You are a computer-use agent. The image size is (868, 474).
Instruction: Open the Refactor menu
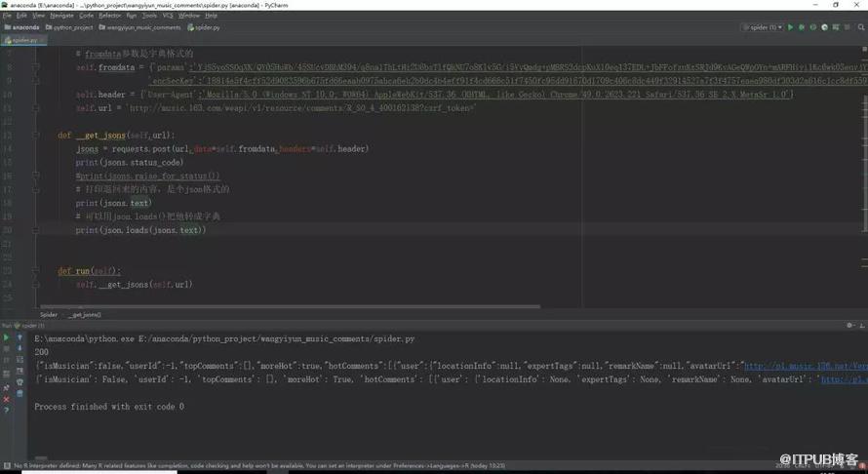[x=109, y=16]
